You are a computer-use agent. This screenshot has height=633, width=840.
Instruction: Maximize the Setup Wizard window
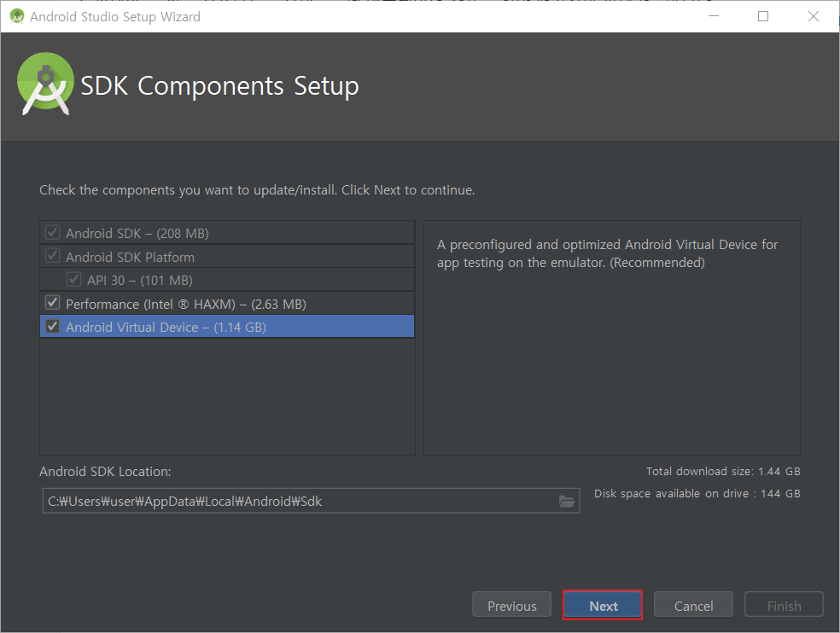pos(763,16)
